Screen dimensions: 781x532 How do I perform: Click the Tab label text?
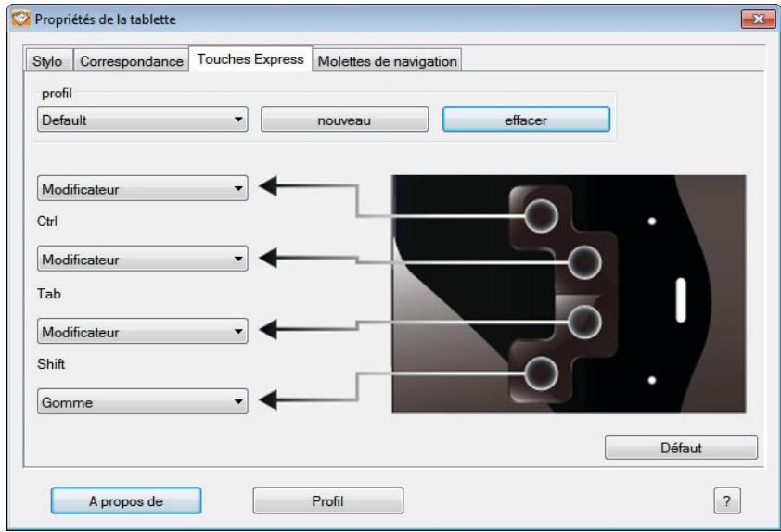point(49,294)
